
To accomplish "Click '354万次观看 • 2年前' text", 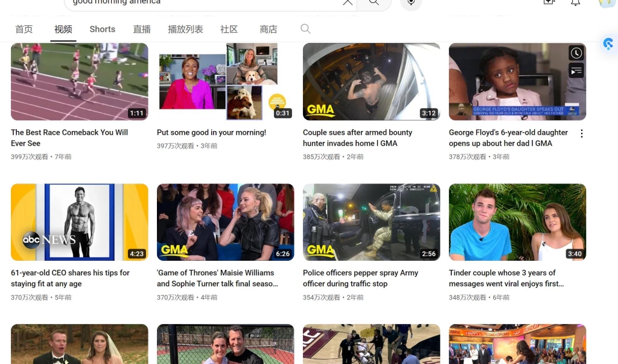I will coord(333,298).
